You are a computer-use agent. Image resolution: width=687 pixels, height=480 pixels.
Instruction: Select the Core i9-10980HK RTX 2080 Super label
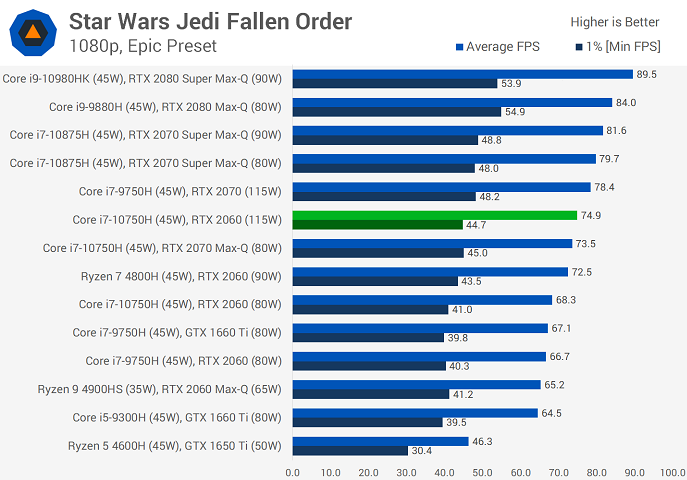click(142, 79)
